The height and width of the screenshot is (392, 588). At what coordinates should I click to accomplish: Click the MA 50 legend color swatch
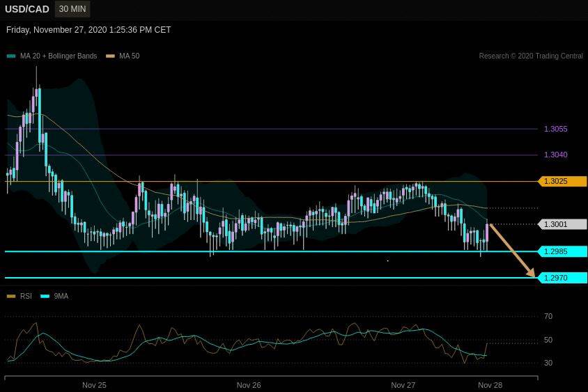pyautogui.click(x=111, y=56)
